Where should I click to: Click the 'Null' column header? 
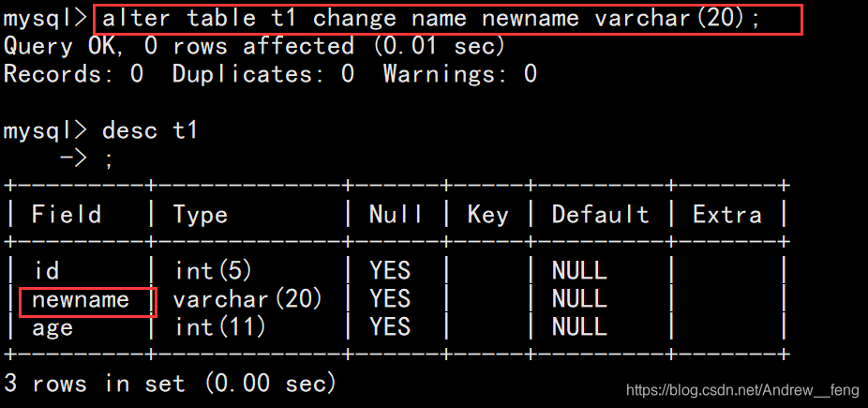[396, 214]
